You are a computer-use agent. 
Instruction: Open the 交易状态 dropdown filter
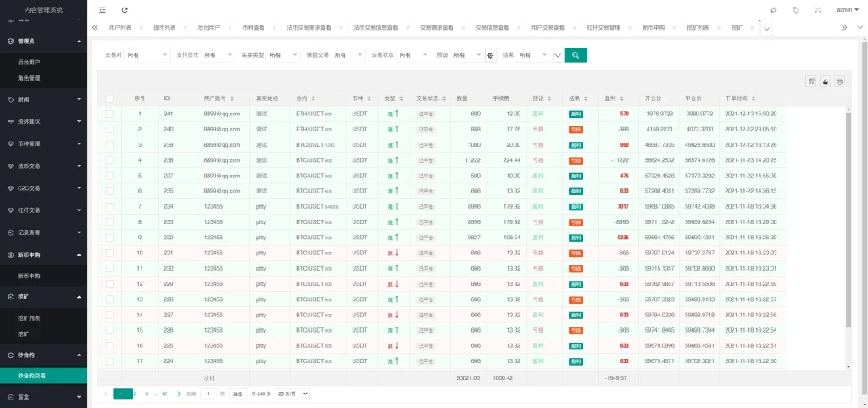tap(415, 55)
